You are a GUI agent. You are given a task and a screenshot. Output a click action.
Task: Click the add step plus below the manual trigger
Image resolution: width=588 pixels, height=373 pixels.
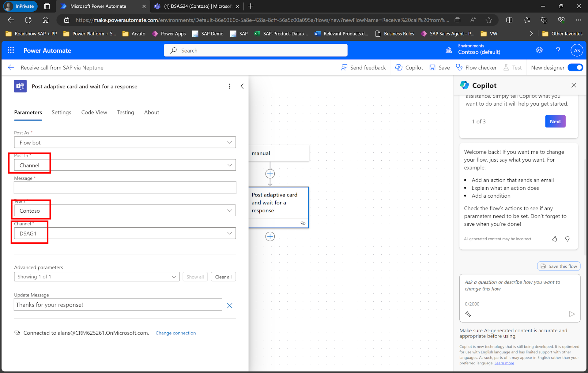270,174
